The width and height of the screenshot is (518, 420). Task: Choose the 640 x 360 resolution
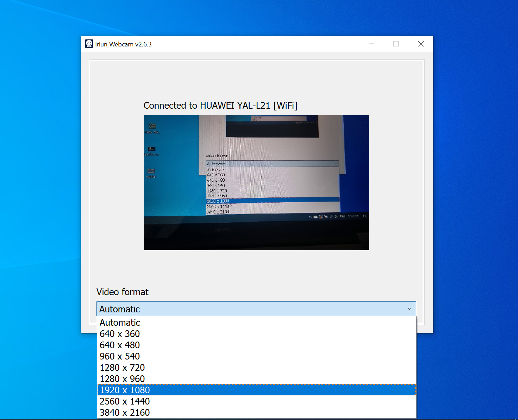tap(257, 334)
